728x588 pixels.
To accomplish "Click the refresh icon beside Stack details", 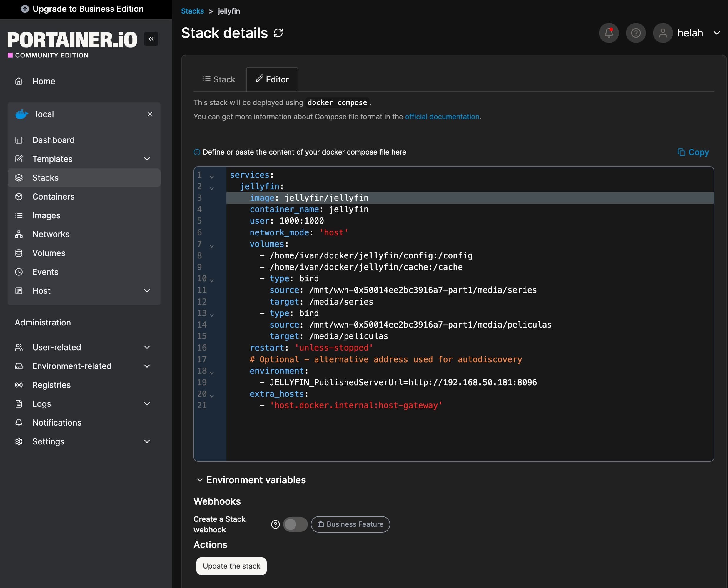I will tap(278, 33).
